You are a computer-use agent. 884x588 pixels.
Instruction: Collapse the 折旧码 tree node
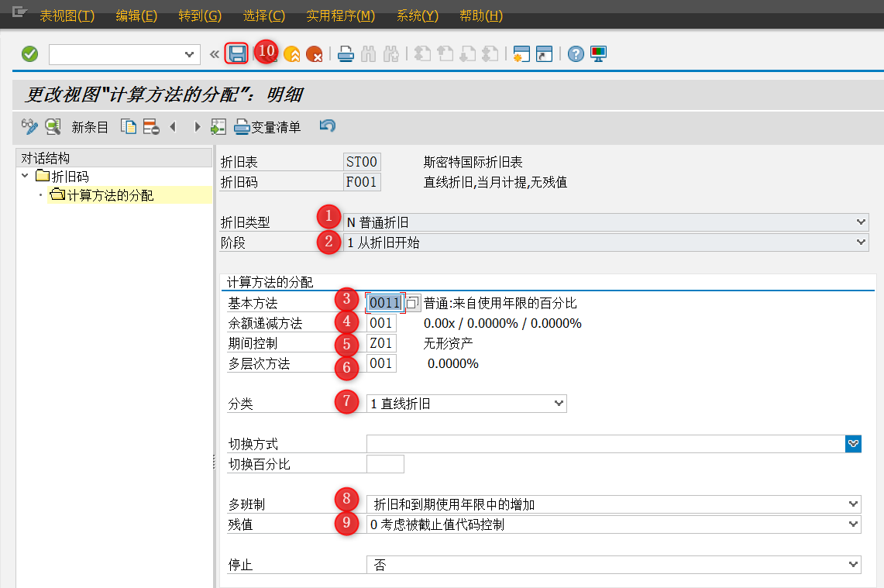coord(25,174)
